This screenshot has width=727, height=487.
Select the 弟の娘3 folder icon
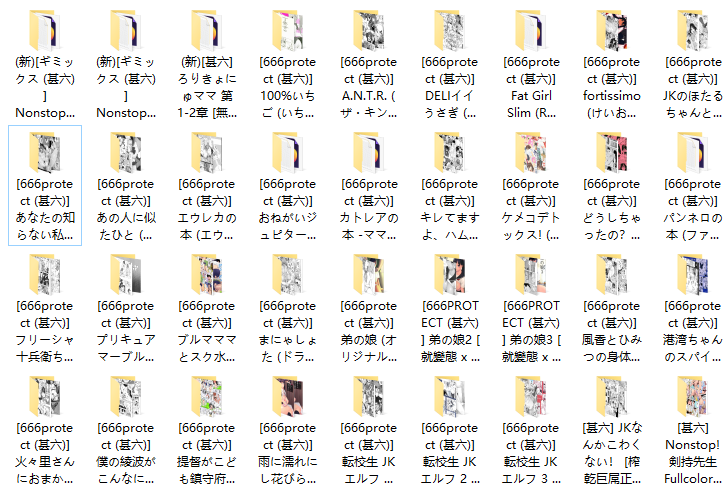pyautogui.click(x=531, y=275)
